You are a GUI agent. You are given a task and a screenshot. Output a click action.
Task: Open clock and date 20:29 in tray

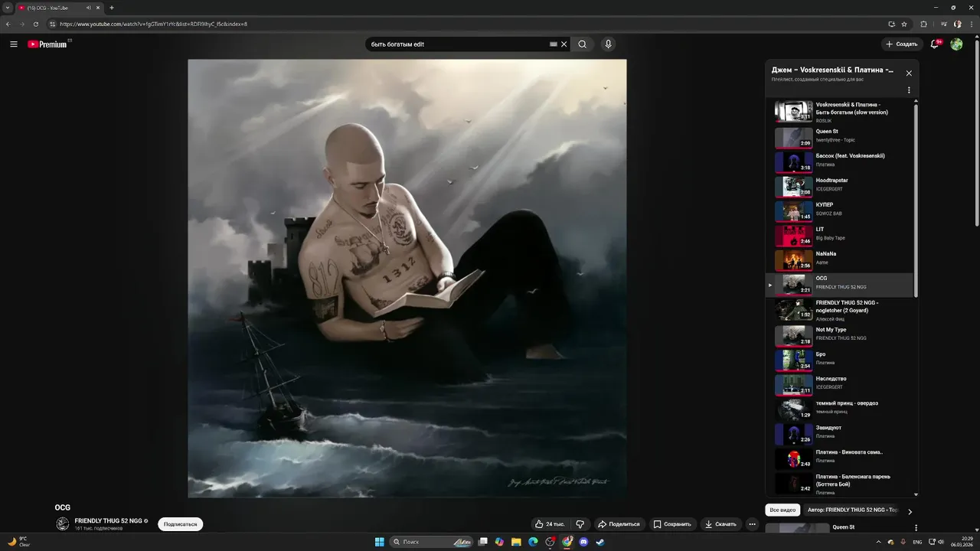[x=961, y=542]
